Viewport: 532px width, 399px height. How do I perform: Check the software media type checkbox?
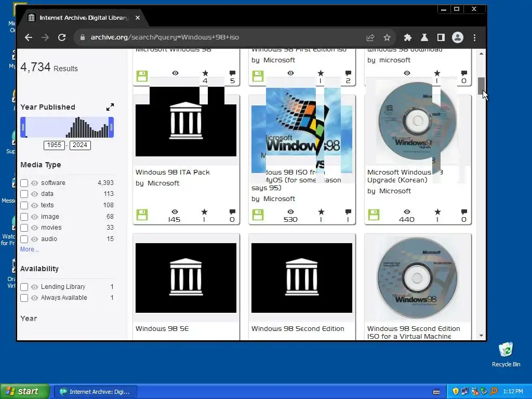24,183
